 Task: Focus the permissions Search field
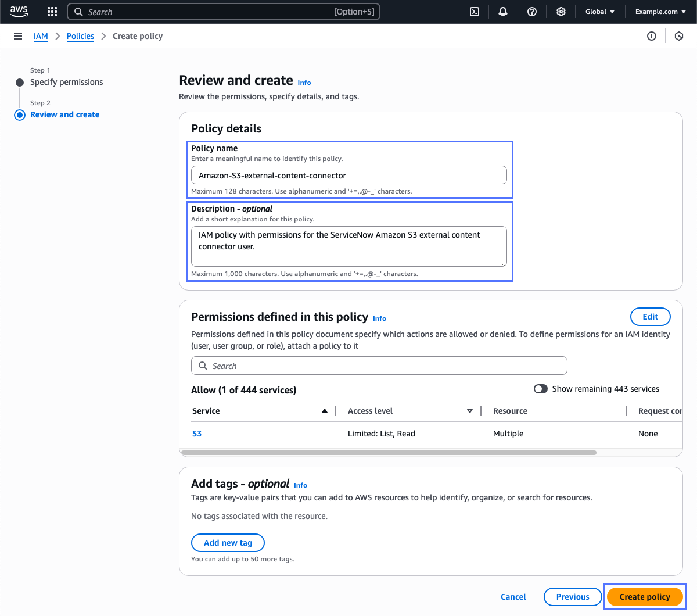[379, 366]
